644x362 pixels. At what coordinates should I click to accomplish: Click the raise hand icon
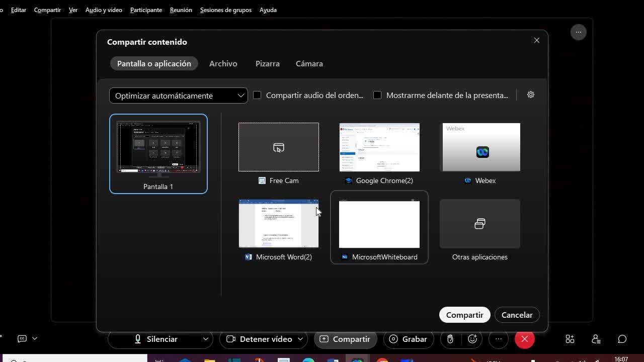[450, 339]
